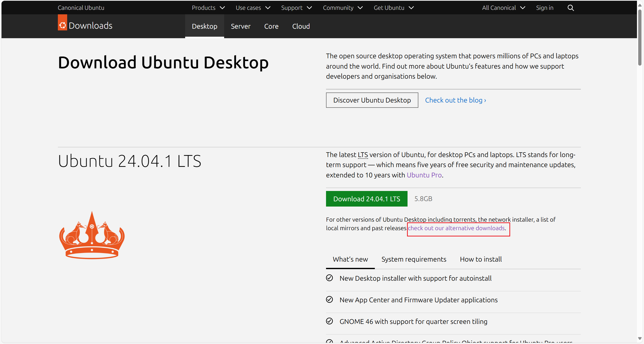The height and width of the screenshot is (344, 644).
Task: Open the All Canonical dropdown
Action: (503, 8)
